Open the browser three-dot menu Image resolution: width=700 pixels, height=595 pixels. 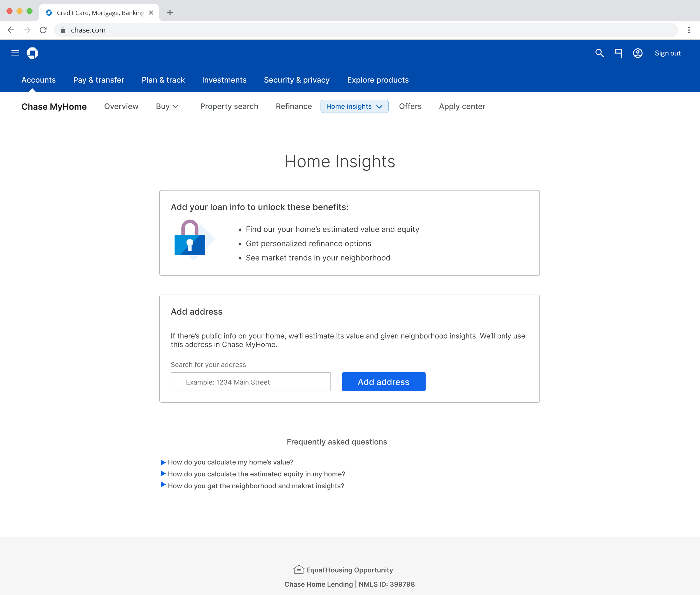[x=689, y=30]
